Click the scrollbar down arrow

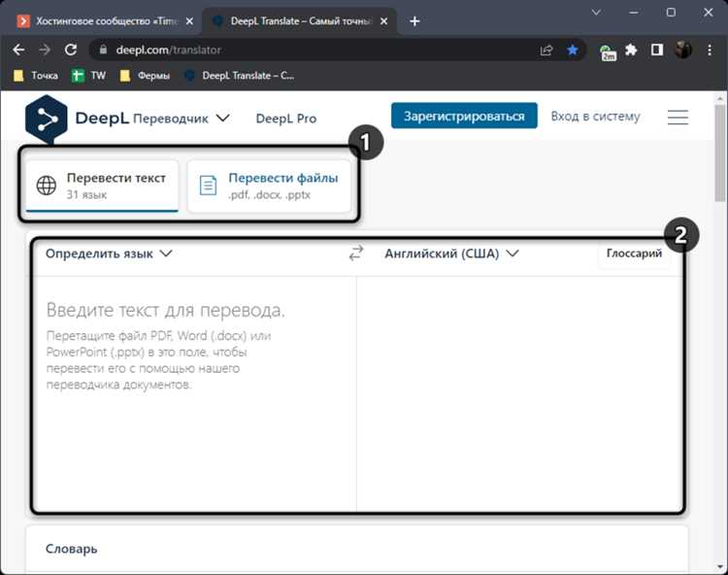pos(719,566)
